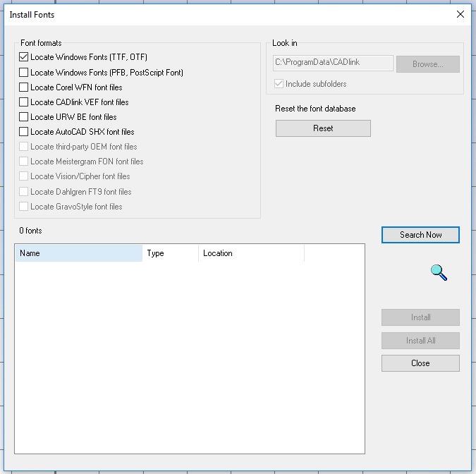Screen dimensions: 476x474
Task: Toggle Locate Meistergram FON font files
Action: 23,162
